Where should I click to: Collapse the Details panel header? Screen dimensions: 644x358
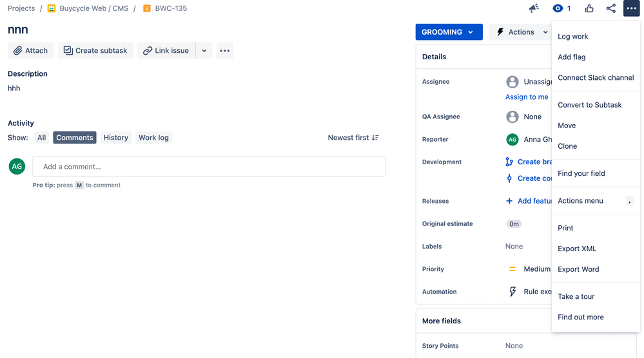(484, 57)
